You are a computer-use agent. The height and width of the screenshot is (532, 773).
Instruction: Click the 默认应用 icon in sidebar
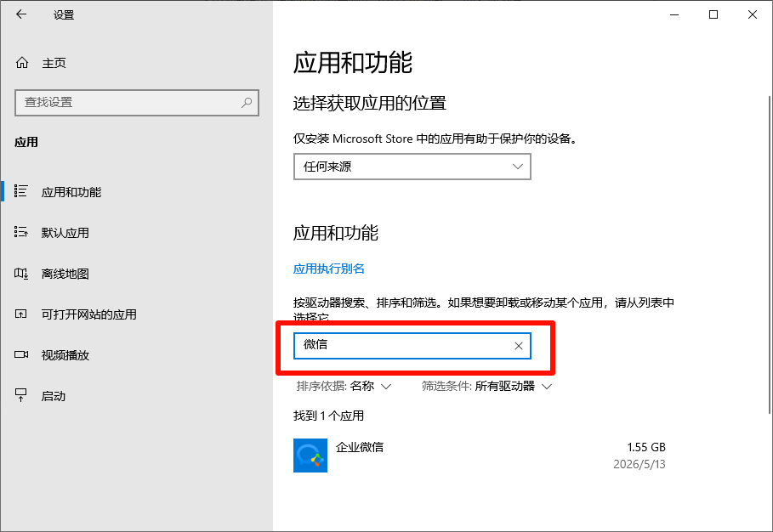pyautogui.click(x=20, y=232)
